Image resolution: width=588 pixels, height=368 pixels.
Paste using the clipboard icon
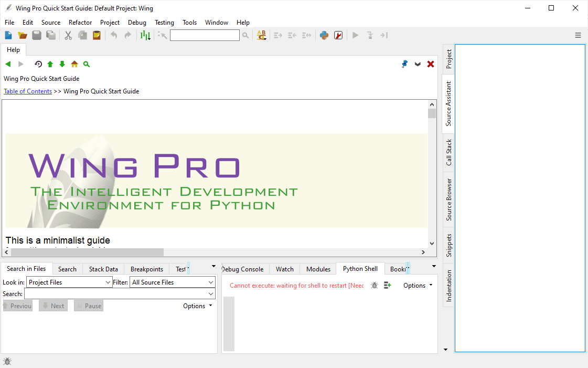point(97,35)
